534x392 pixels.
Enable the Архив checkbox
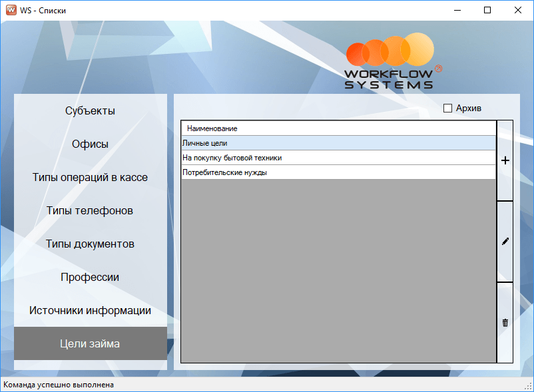pos(447,108)
